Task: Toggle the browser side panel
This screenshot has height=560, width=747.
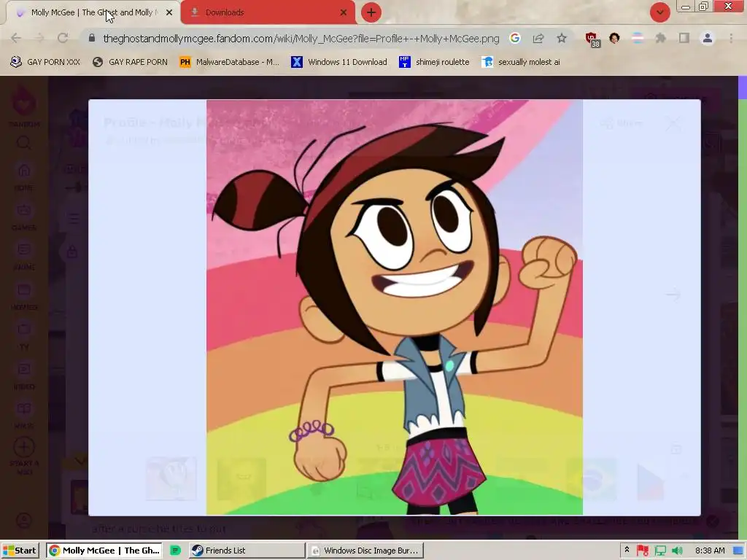Action: (684, 38)
